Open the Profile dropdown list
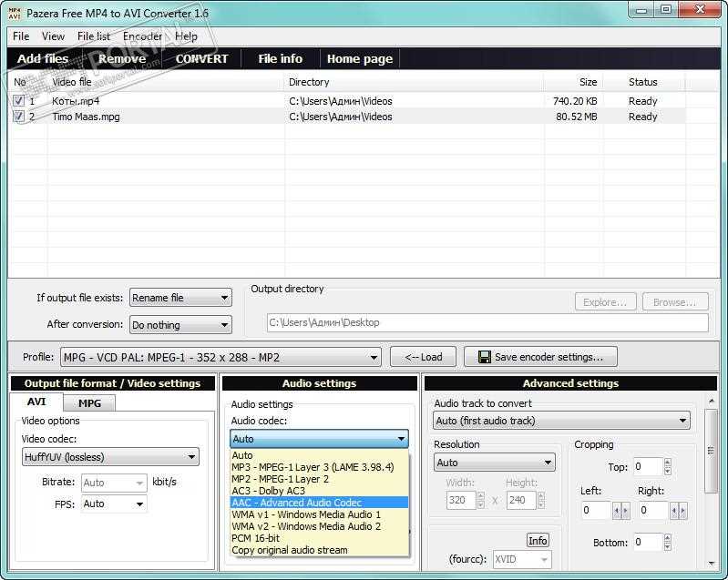The height and width of the screenshot is (580, 728). click(x=221, y=357)
